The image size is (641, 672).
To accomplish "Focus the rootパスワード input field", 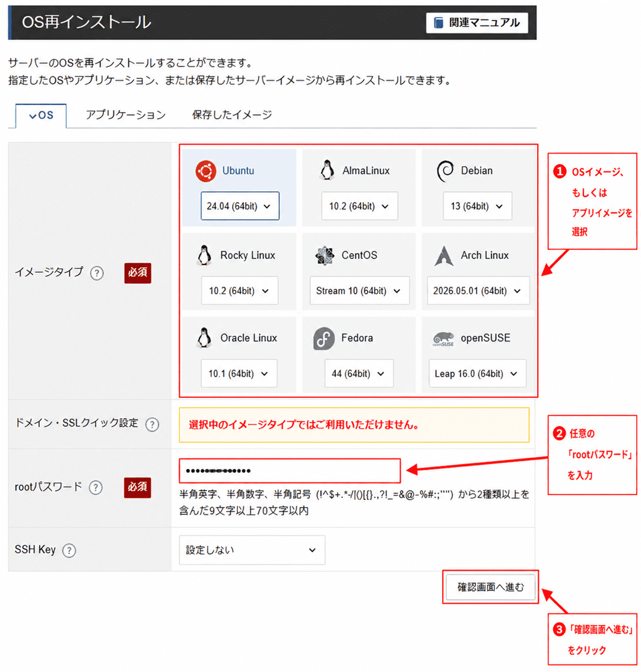I will pos(290,470).
